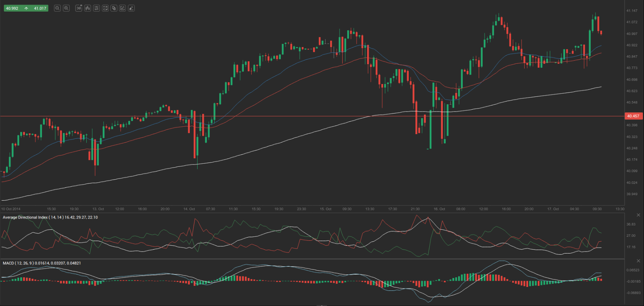The image size is (644, 306).
Task: Click the red 40.457 price level tag
Action: [x=633, y=116]
